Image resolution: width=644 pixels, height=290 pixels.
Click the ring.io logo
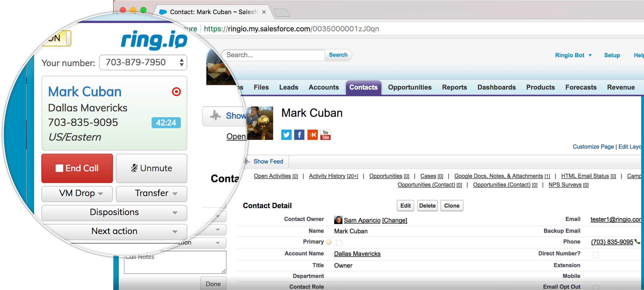154,40
